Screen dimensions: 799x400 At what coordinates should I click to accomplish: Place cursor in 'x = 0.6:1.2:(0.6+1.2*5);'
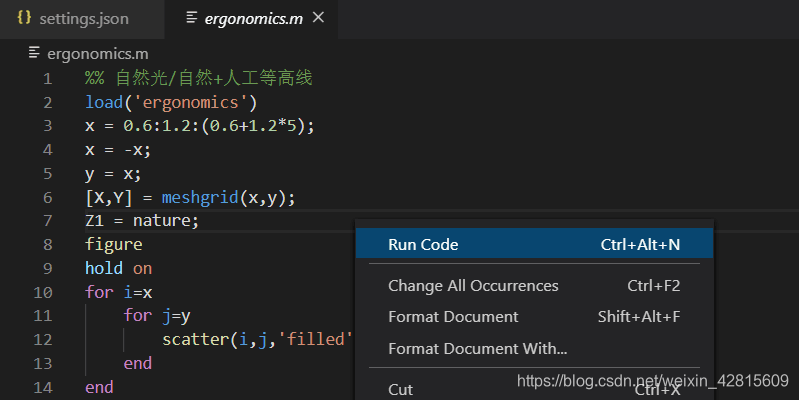200,126
